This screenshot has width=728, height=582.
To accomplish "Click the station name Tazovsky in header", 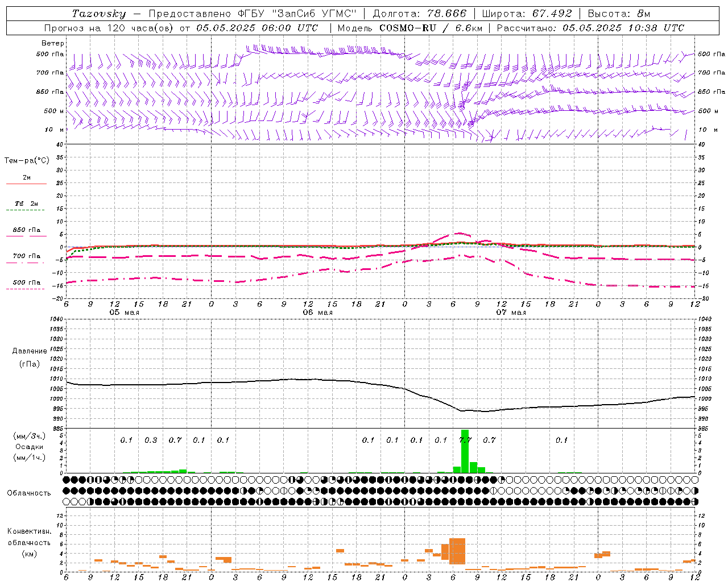I will tap(99, 14).
